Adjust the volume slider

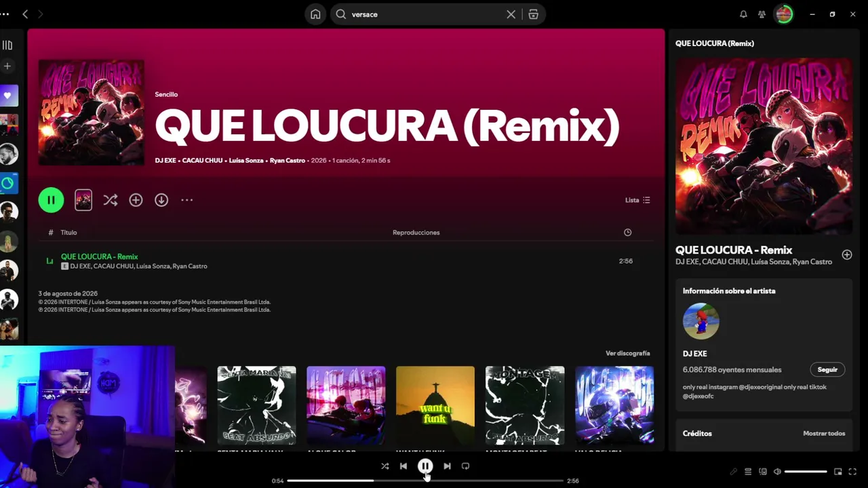(x=806, y=472)
